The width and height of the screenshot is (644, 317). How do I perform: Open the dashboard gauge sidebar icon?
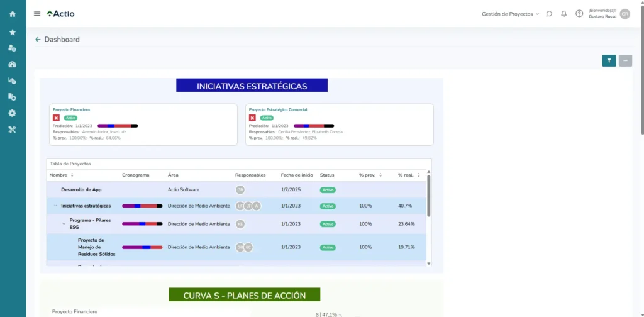click(x=13, y=64)
